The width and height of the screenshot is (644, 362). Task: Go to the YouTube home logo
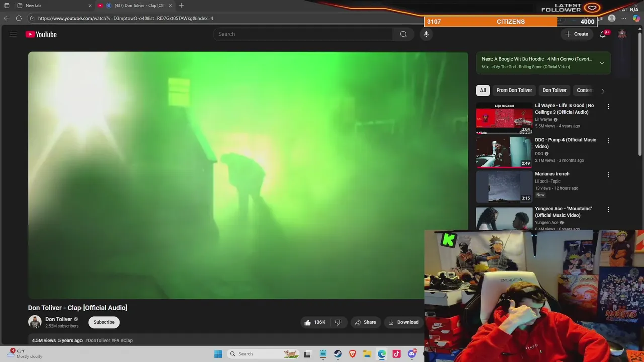pyautogui.click(x=41, y=34)
